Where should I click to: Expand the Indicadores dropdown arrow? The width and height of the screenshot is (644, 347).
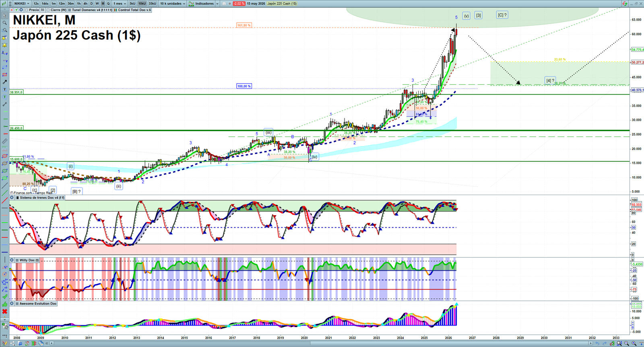point(217,4)
